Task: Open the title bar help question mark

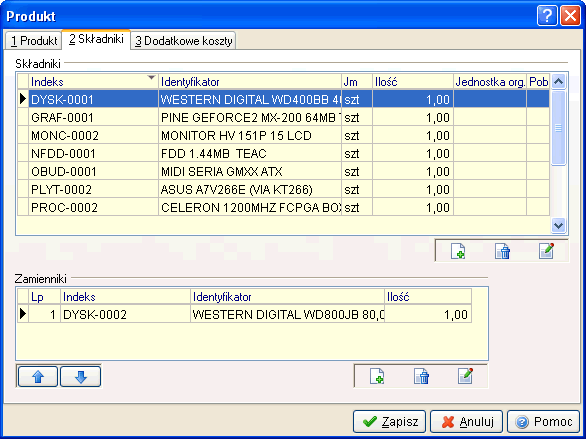Action: (x=547, y=16)
